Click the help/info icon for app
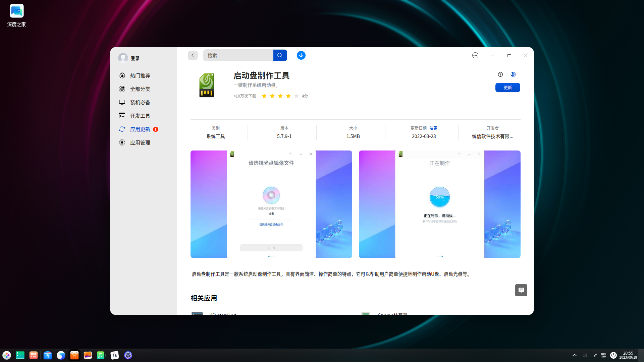This screenshot has width=644, height=362. (500, 74)
